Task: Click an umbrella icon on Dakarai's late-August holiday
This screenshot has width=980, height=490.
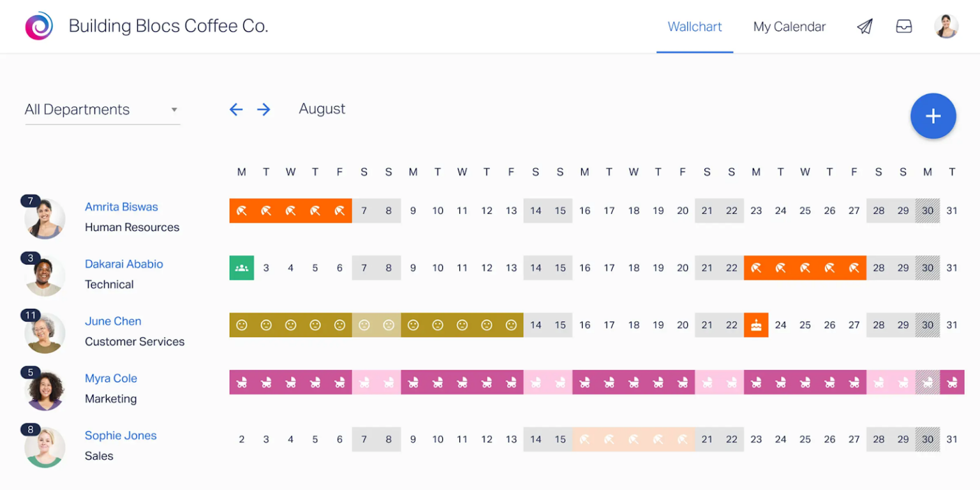Action: tap(805, 267)
